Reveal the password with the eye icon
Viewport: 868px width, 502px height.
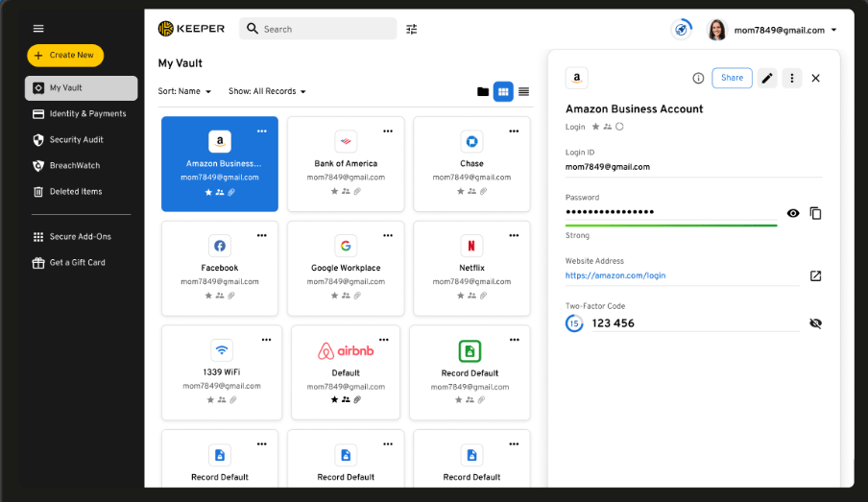pyautogui.click(x=793, y=213)
